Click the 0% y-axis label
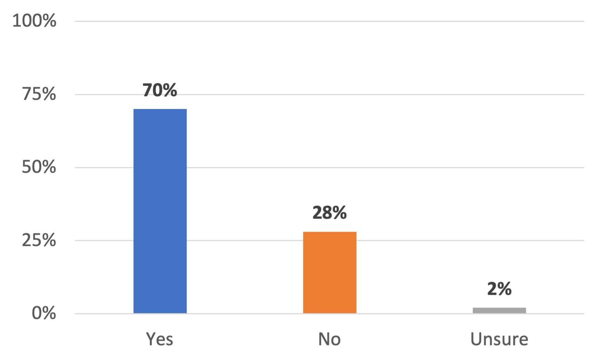 point(44,313)
